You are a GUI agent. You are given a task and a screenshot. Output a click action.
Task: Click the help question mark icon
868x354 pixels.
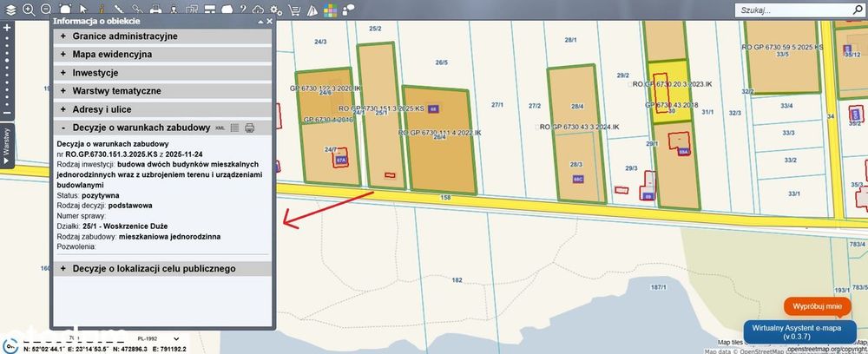242,10
